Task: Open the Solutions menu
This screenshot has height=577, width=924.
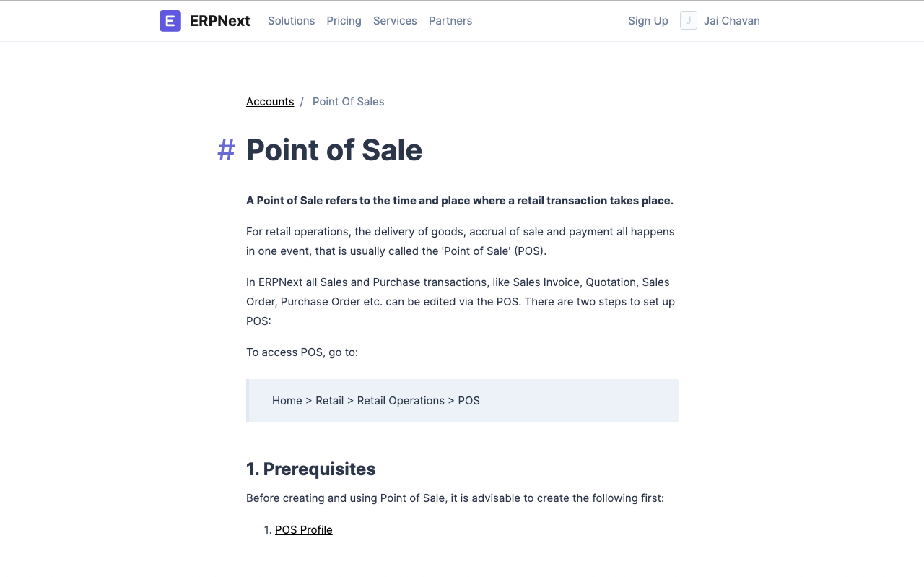Action: pyautogui.click(x=291, y=21)
